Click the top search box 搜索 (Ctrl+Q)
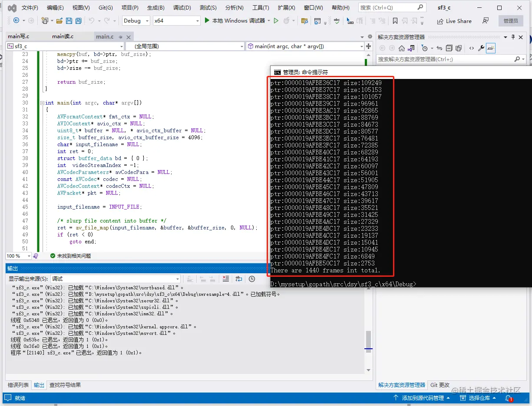 pos(391,7)
